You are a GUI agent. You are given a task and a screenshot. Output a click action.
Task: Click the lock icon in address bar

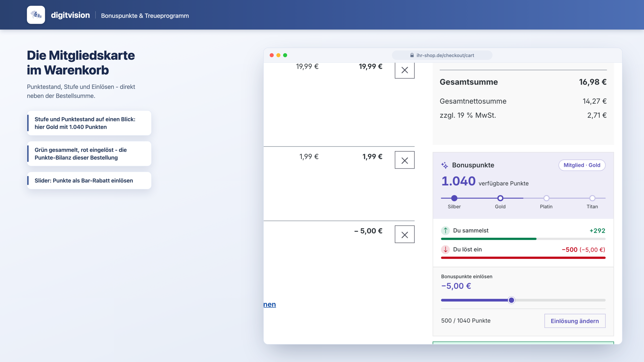click(x=412, y=55)
